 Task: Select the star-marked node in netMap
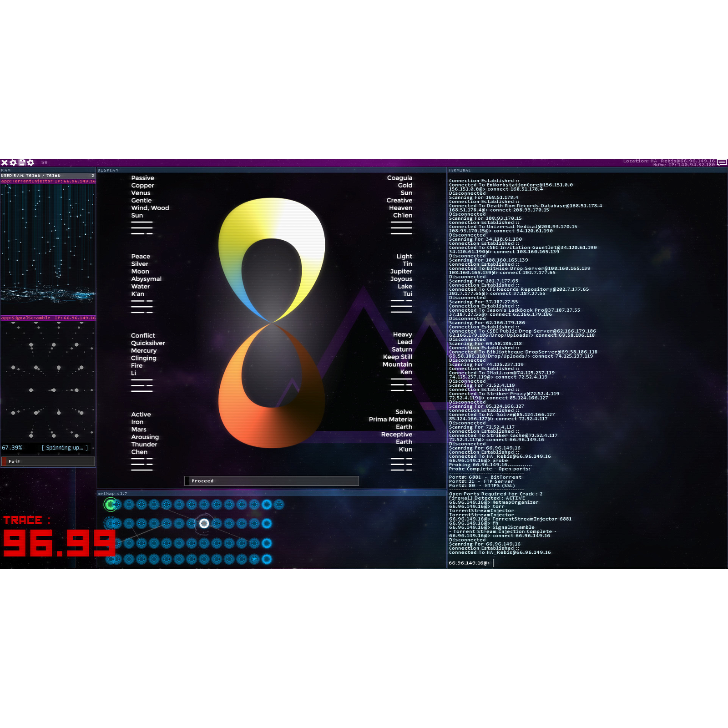254,559
